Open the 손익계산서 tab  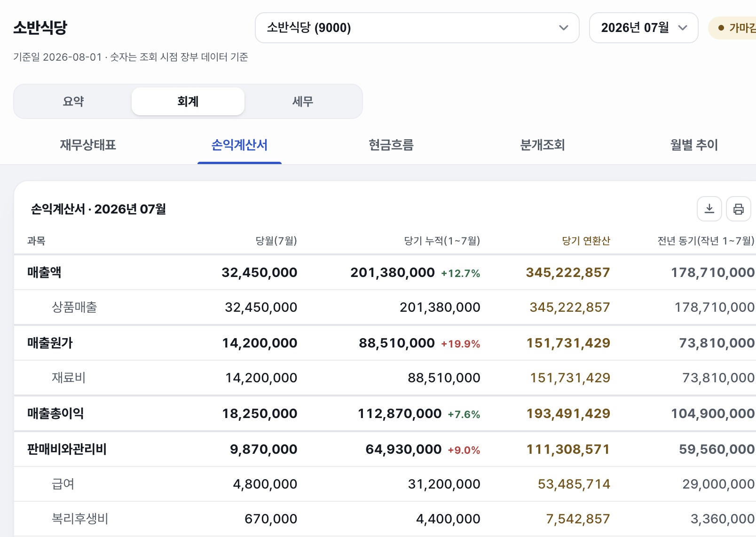(x=239, y=145)
